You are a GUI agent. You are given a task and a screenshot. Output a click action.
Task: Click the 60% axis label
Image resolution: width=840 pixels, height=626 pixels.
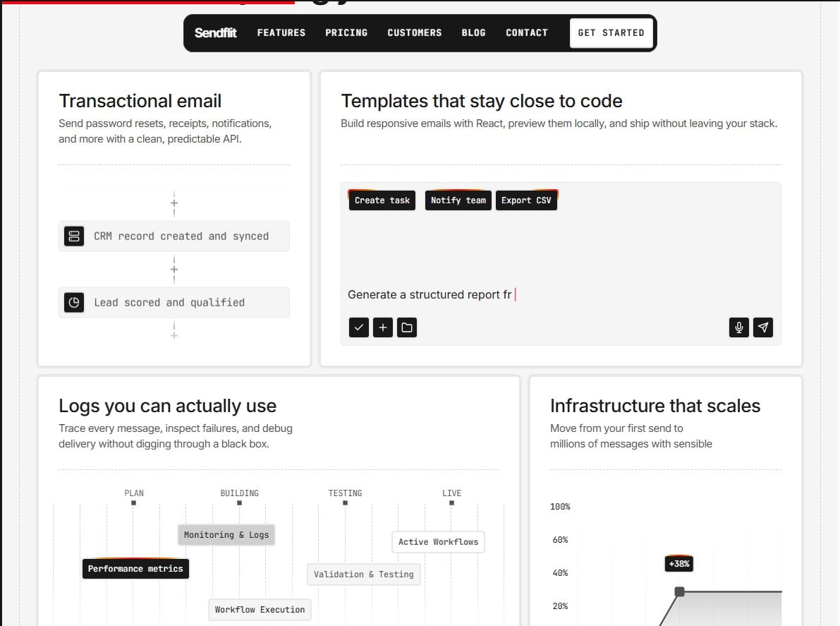click(561, 540)
